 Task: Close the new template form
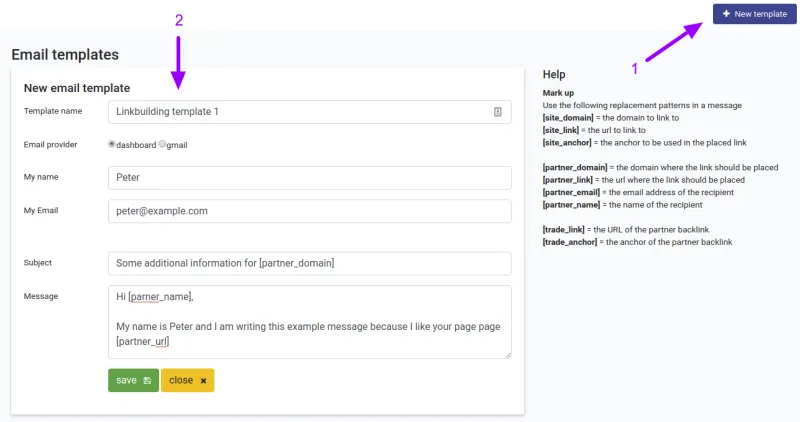coord(187,380)
